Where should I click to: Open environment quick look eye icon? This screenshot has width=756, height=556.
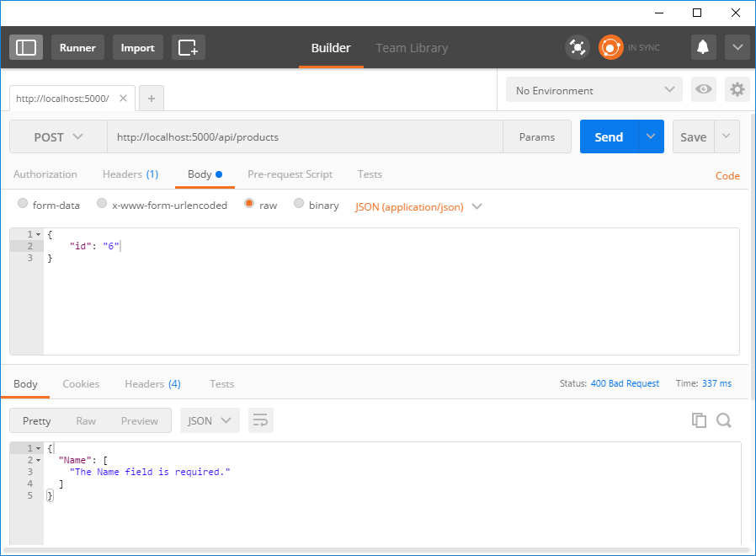click(x=703, y=90)
